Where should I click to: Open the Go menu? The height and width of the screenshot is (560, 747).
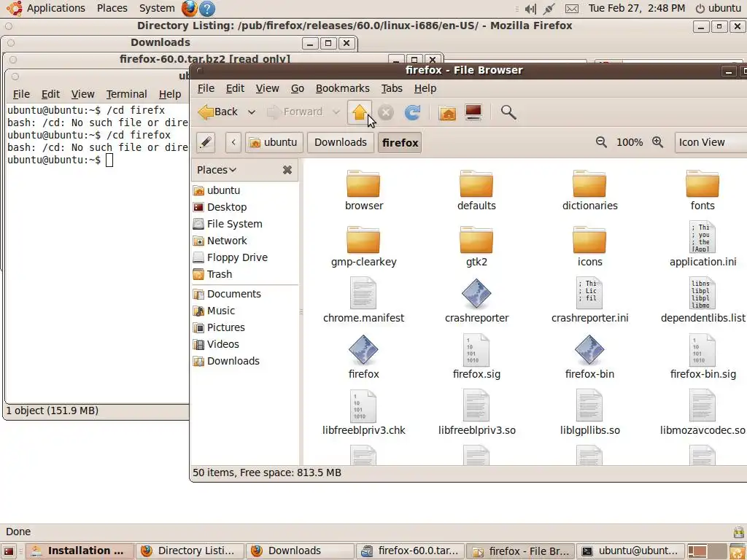point(298,88)
